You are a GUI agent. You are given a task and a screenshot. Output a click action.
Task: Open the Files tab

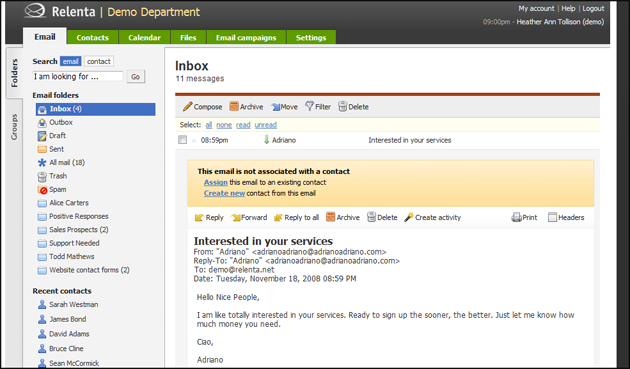188,37
